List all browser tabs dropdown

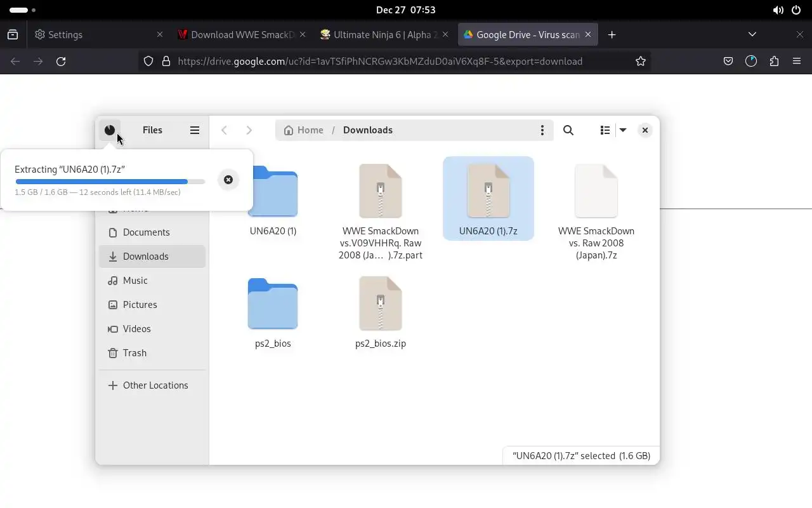[x=752, y=35]
